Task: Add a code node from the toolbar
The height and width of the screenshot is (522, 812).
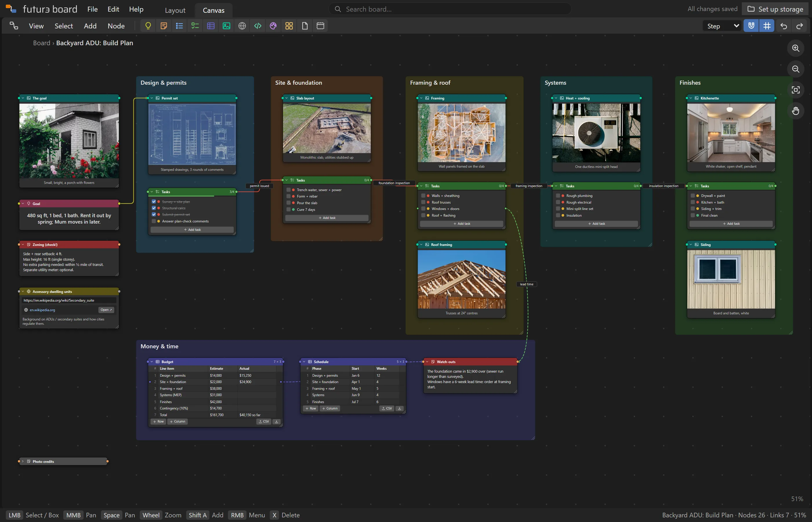Action: (x=258, y=26)
